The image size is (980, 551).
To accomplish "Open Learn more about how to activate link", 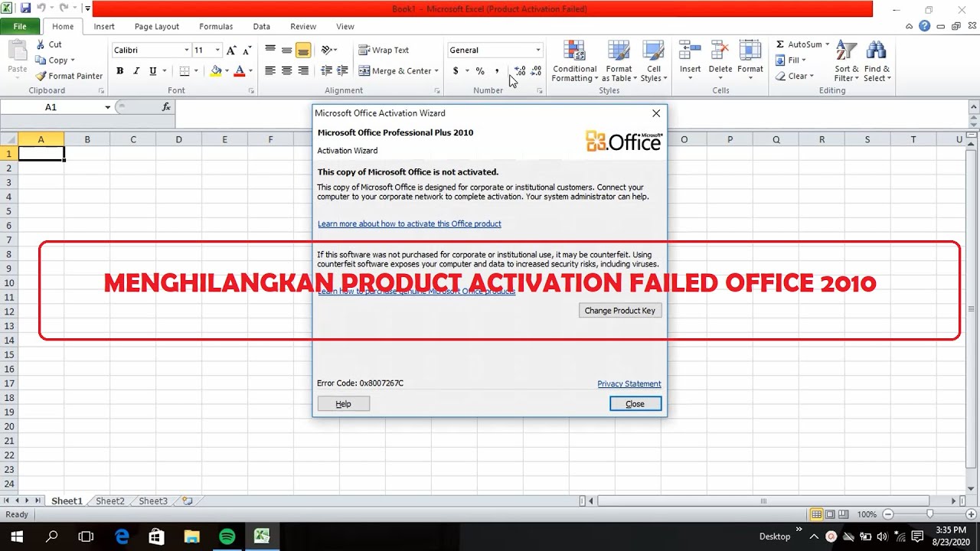I will [x=410, y=224].
